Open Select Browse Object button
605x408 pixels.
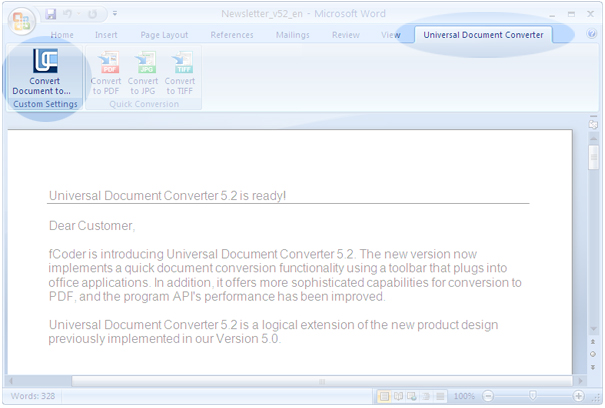[593, 354]
